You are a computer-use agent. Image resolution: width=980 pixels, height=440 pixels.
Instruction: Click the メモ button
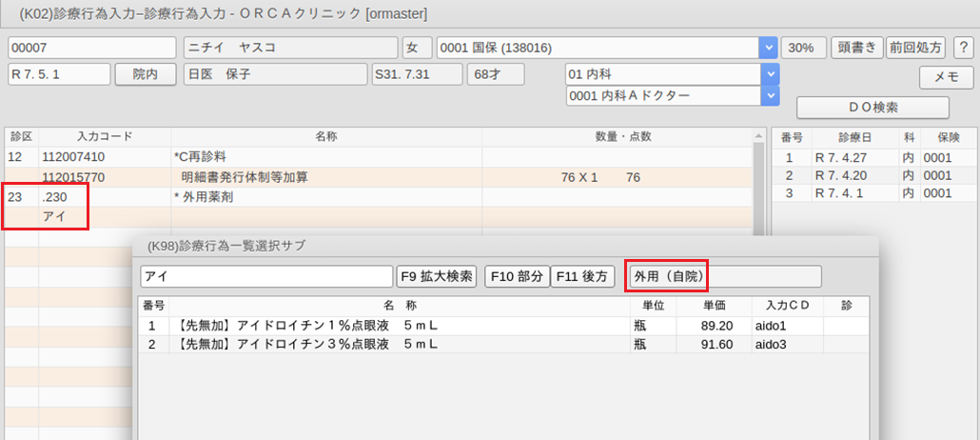pos(946,77)
